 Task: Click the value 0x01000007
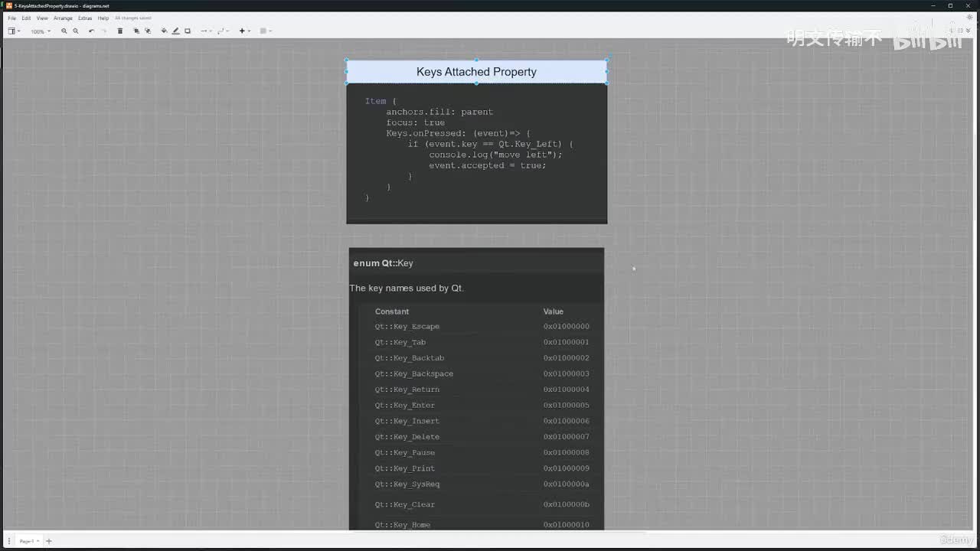[x=567, y=437]
